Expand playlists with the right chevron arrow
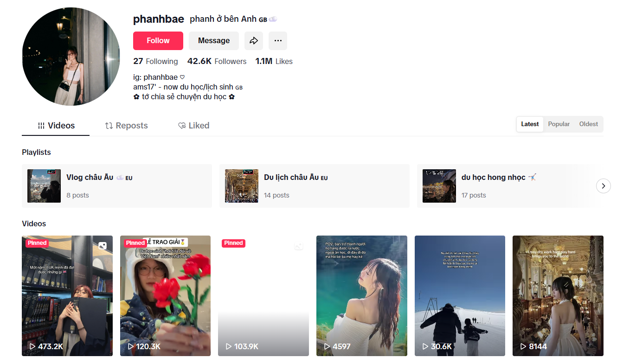Image resolution: width=623 pixels, height=364 pixels. [x=604, y=186]
